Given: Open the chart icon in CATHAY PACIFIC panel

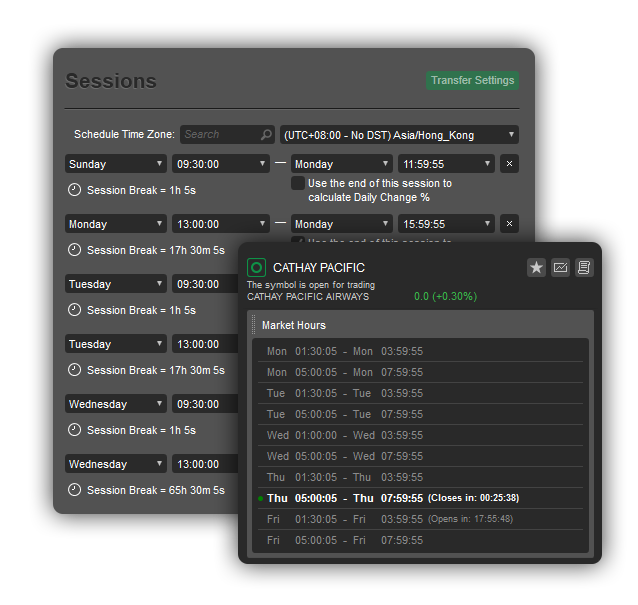Looking at the screenshot, I should click(560, 267).
